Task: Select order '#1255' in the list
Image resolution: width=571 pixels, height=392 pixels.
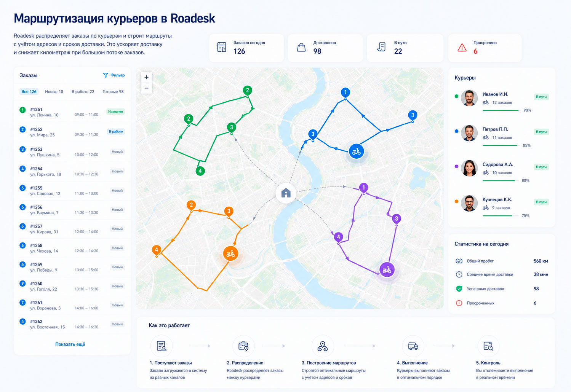Action: point(72,191)
